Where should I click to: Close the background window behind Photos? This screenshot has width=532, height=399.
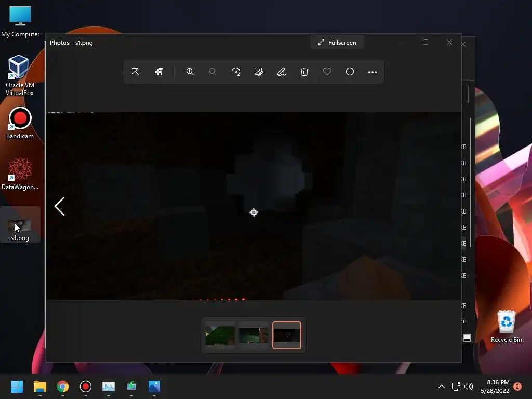pos(463,45)
